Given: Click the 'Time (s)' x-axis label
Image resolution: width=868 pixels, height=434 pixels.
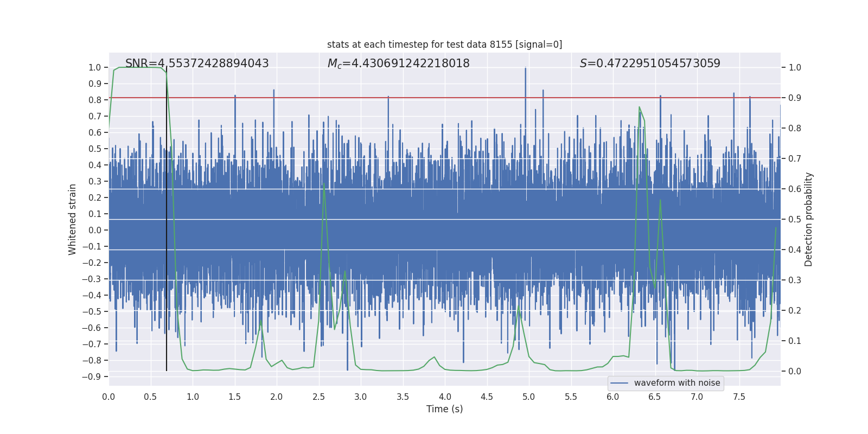Looking at the screenshot, I should click(444, 409).
